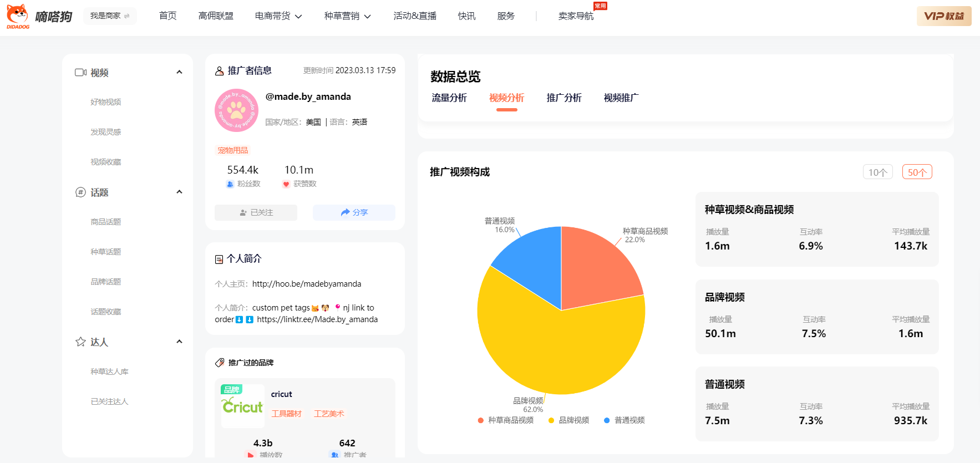Click the DIDADOG fox logo
Viewport: 980px width, 463px height.
tap(18, 16)
